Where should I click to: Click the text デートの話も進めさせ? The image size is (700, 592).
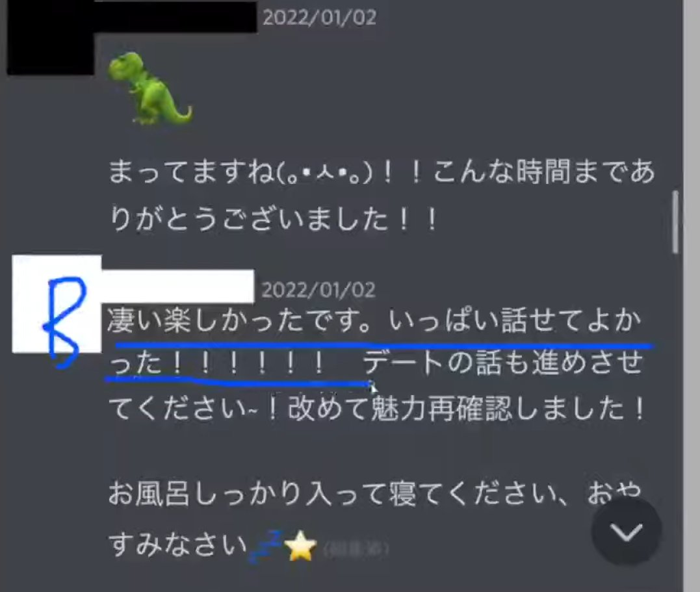(503, 363)
